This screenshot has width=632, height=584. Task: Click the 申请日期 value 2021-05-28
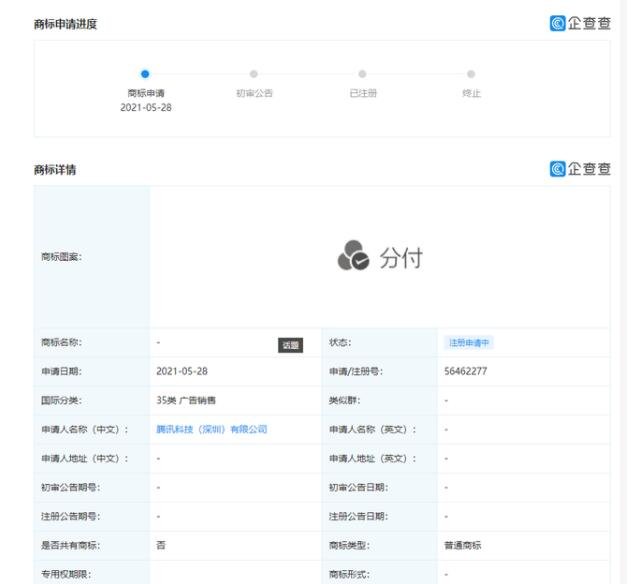(x=182, y=371)
